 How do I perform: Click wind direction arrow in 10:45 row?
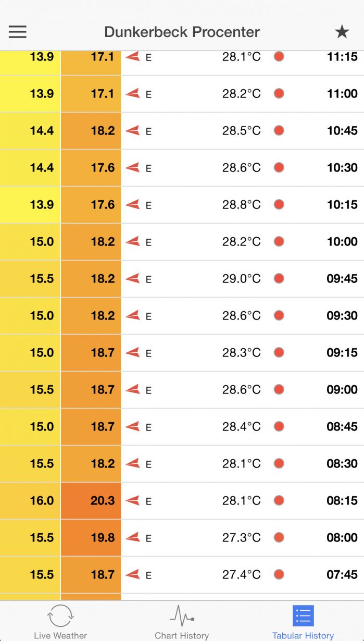pos(133,130)
